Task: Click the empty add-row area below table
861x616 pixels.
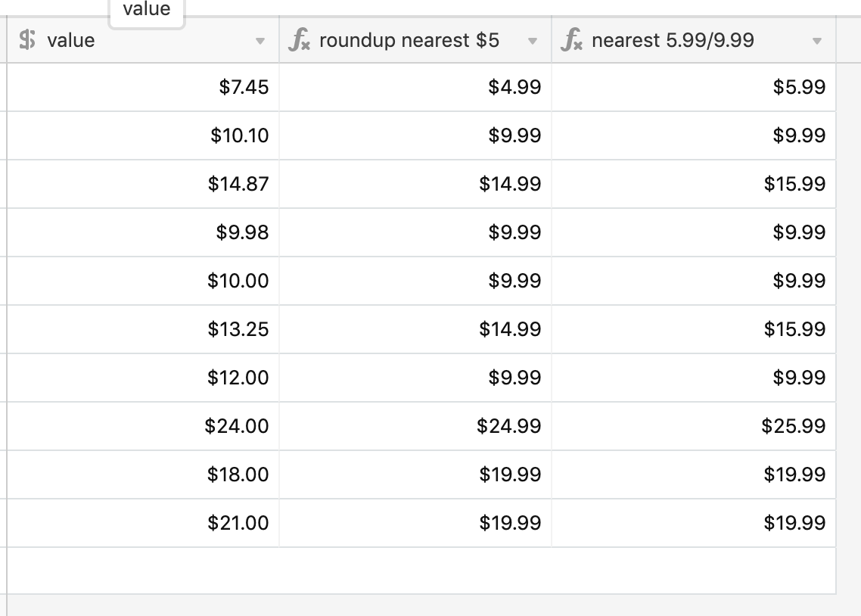Action: [x=421, y=571]
